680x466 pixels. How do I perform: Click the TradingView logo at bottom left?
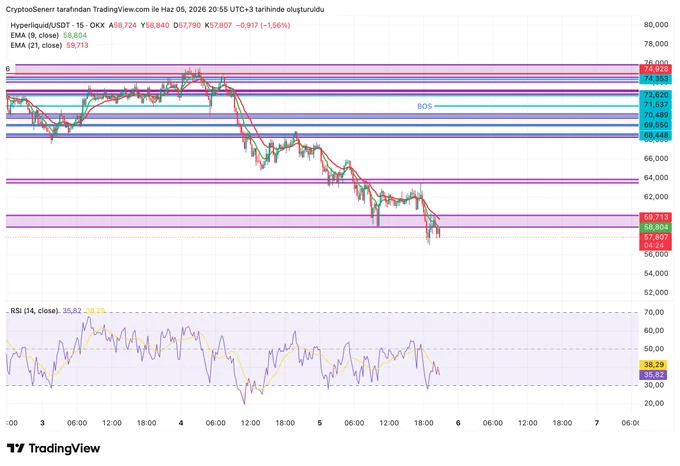(54, 448)
